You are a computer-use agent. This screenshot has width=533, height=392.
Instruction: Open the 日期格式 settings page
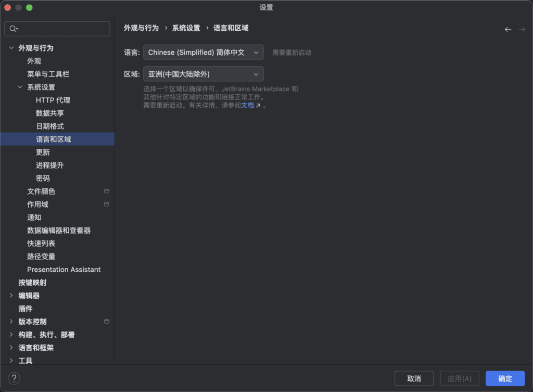pyautogui.click(x=50, y=126)
